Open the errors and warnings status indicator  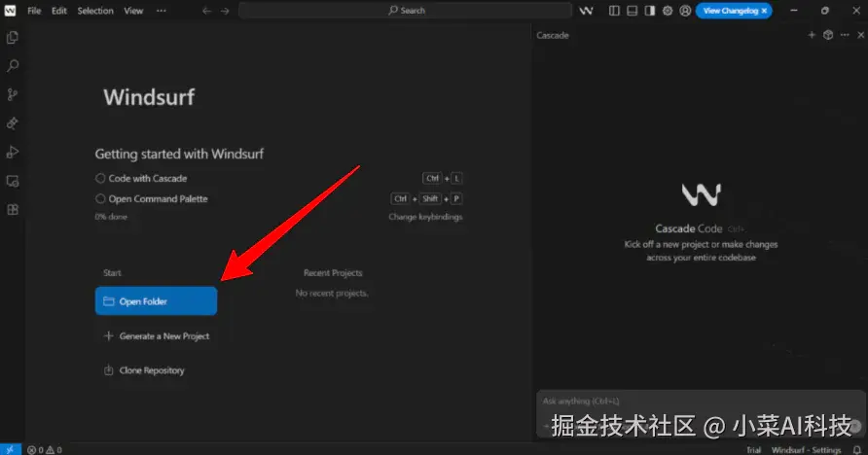tap(45, 450)
